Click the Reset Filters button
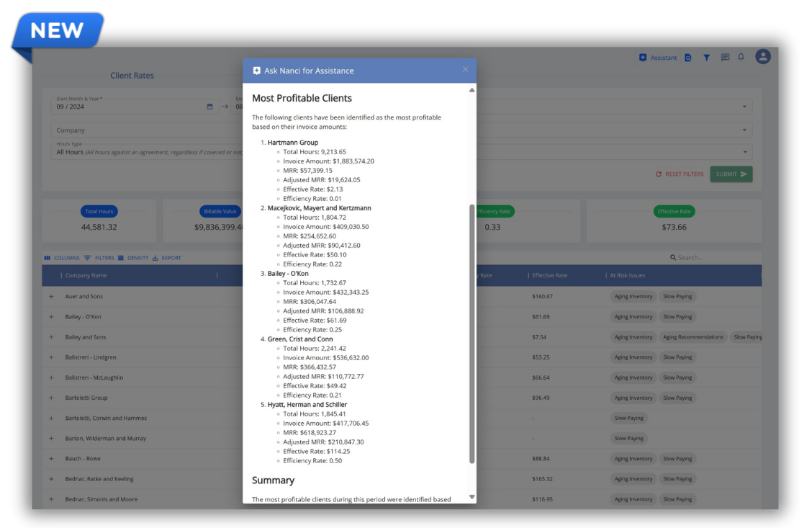The width and height of the screenshot is (812, 528). coord(679,174)
